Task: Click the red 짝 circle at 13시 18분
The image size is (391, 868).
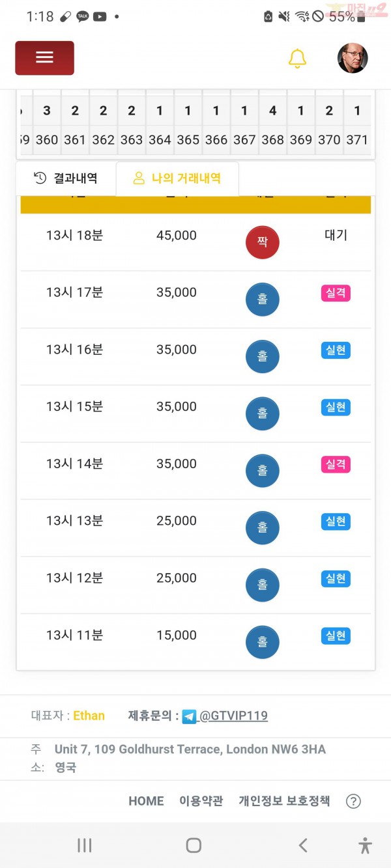Action: point(262,242)
